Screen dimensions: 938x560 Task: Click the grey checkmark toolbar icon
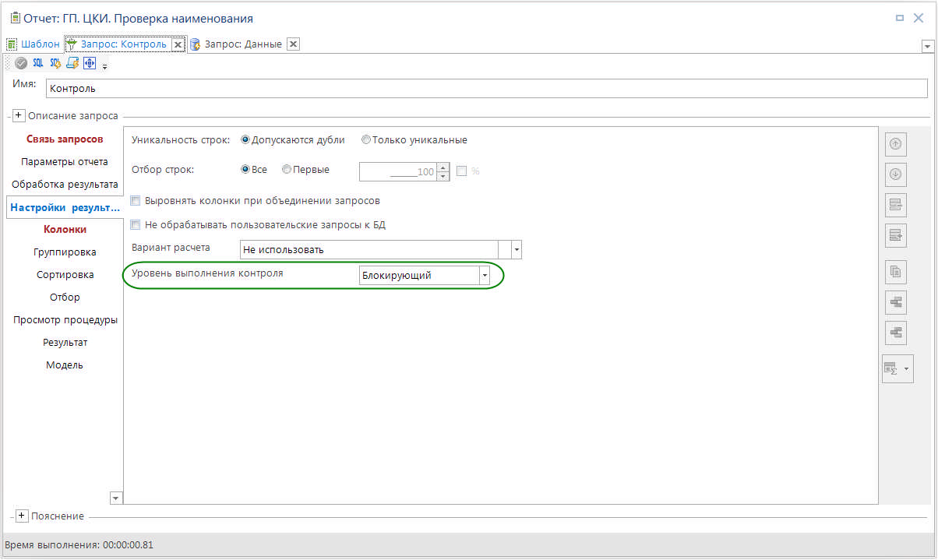[21, 64]
